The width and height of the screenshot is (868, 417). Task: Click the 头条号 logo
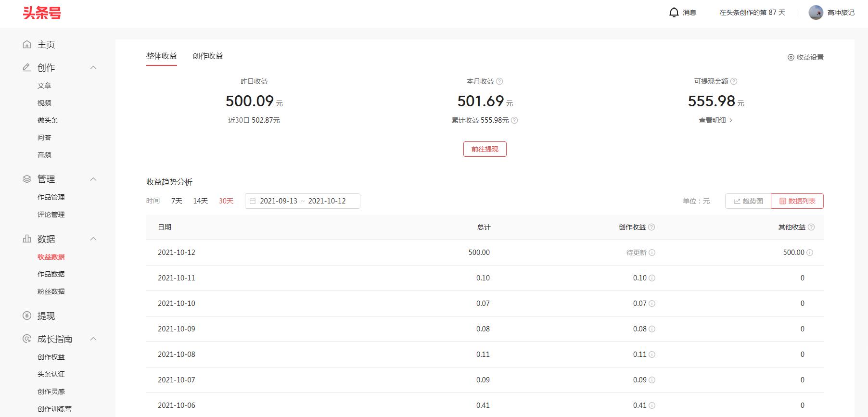coord(42,13)
